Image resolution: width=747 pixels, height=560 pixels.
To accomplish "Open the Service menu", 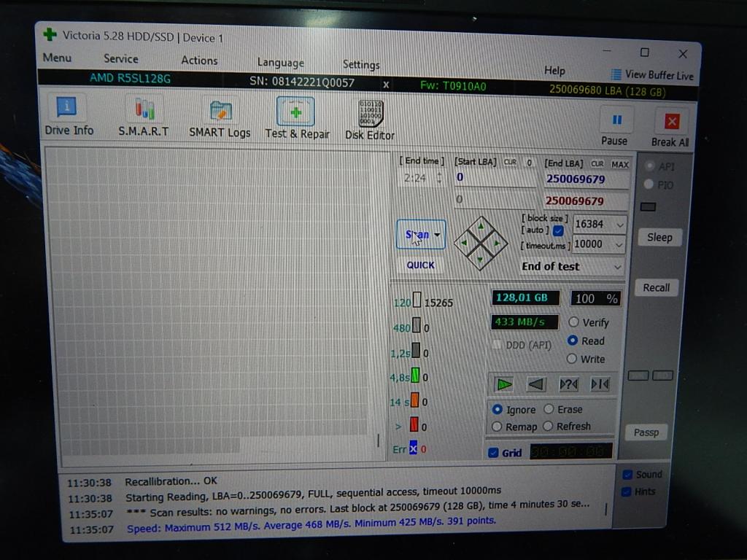I will pos(121,58).
